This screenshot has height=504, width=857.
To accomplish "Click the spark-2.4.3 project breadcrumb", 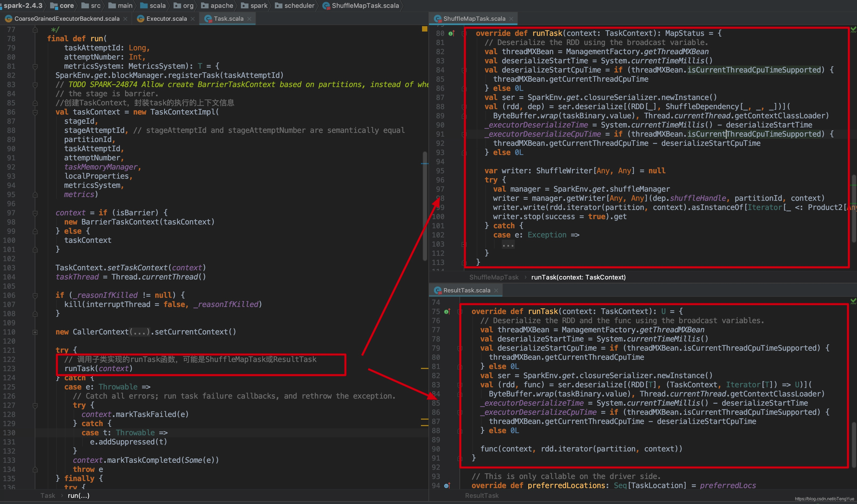I will pos(23,5).
